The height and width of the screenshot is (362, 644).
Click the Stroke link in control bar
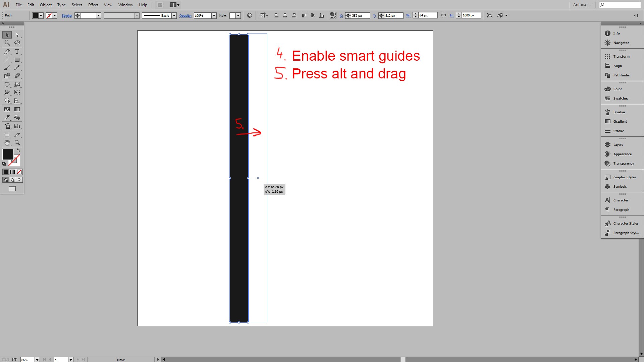coord(67,15)
